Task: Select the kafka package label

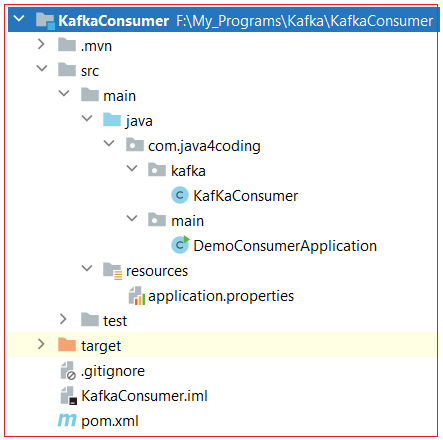Action: click(188, 171)
